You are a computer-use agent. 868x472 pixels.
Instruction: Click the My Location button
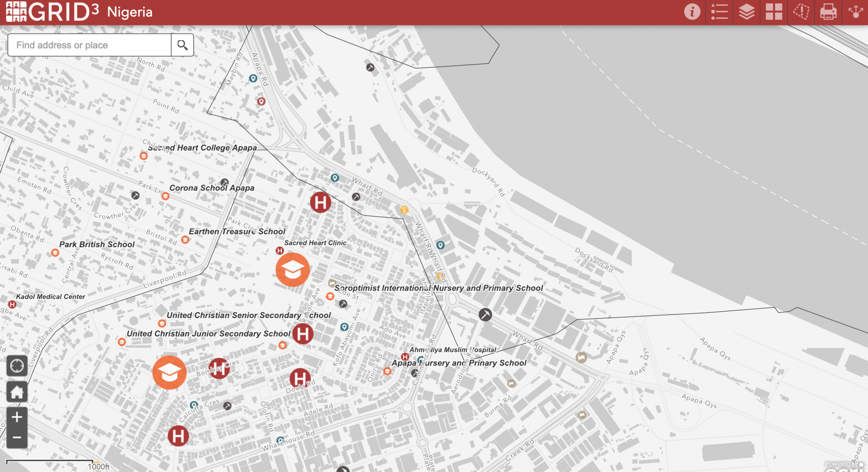tap(17, 365)
